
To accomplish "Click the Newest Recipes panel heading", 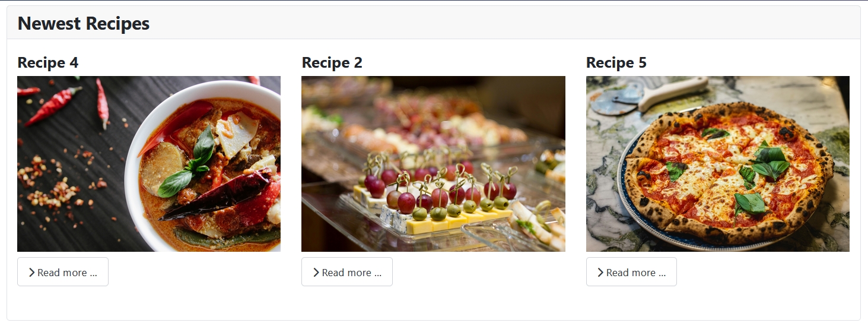I will click(x=84, y=23).
